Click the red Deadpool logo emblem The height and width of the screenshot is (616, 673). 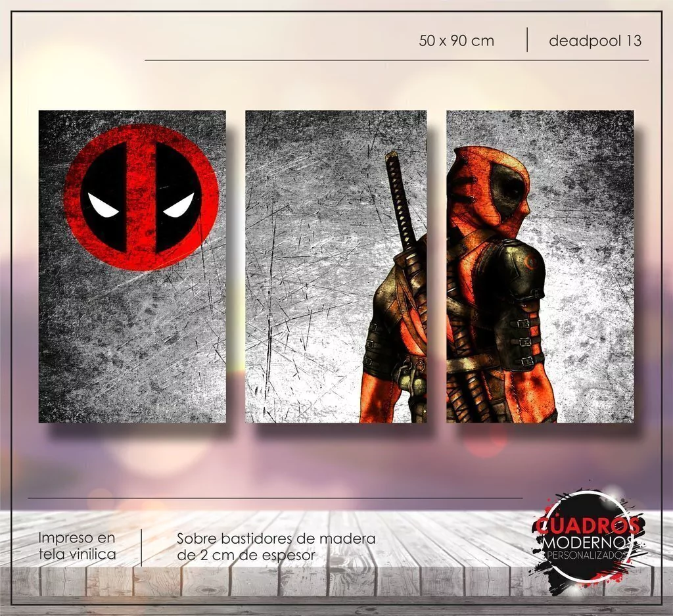point(141,196)
